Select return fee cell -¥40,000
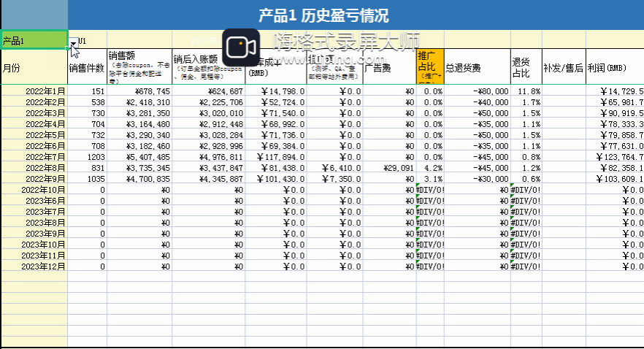The image size is (644, 349). (x=478, y=102)
